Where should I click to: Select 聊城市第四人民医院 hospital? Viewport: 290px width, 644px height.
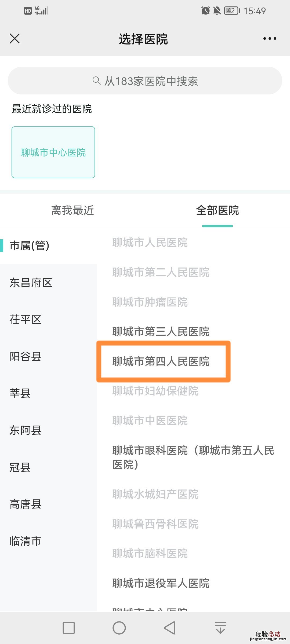(161, 361)
